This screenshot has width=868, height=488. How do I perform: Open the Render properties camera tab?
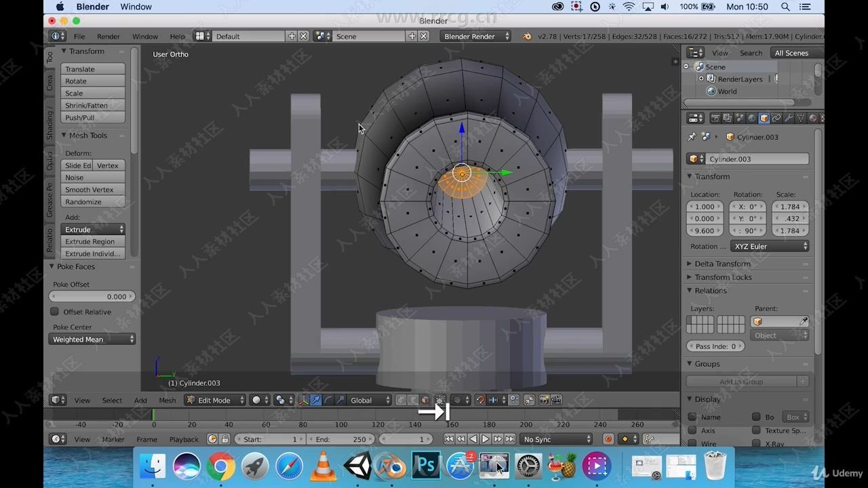pos(715,118)
